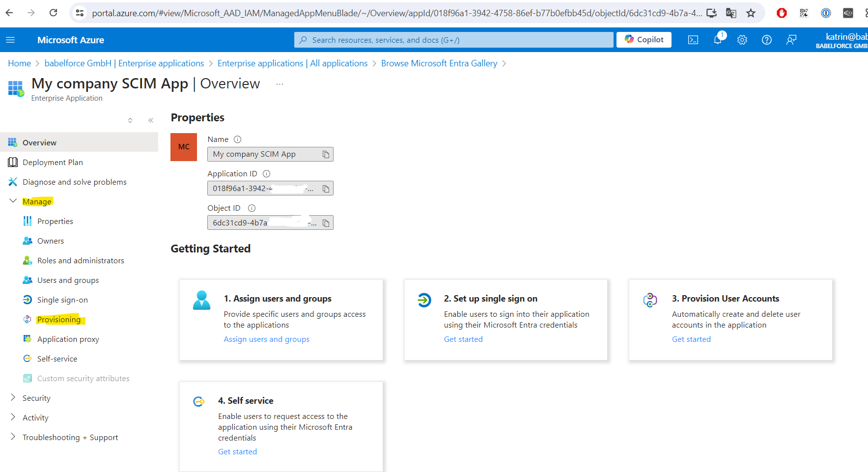
Task: Toggle expand or collapse all menu groups
Action: click(130, 120)
